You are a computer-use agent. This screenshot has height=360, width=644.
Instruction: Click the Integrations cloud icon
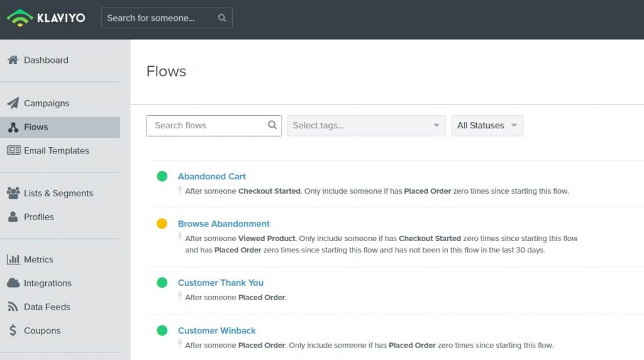[x=13, y=283]
